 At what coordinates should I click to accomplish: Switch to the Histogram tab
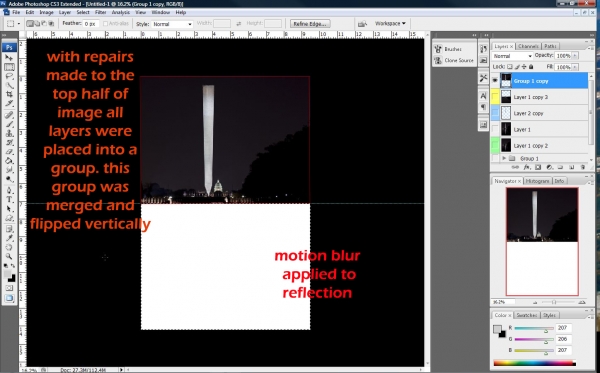point(537,181)
